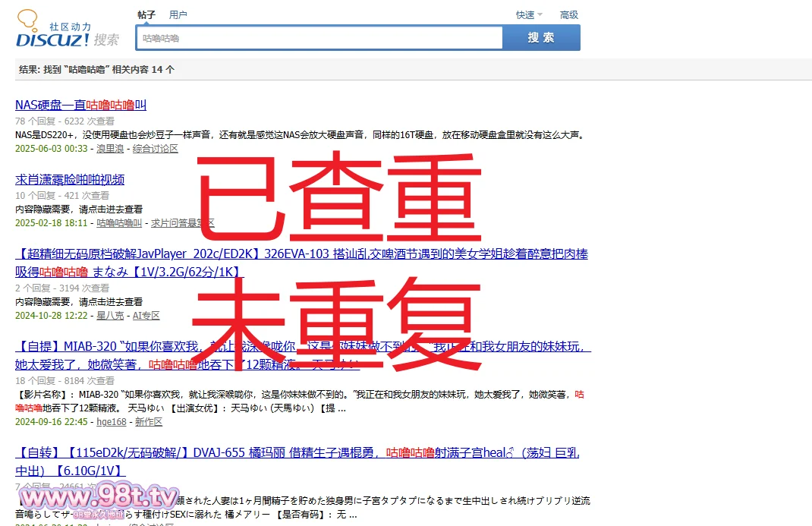Open the 新作区 forum link
This screenshot has height=526, width=812.
tap(149, 421)
